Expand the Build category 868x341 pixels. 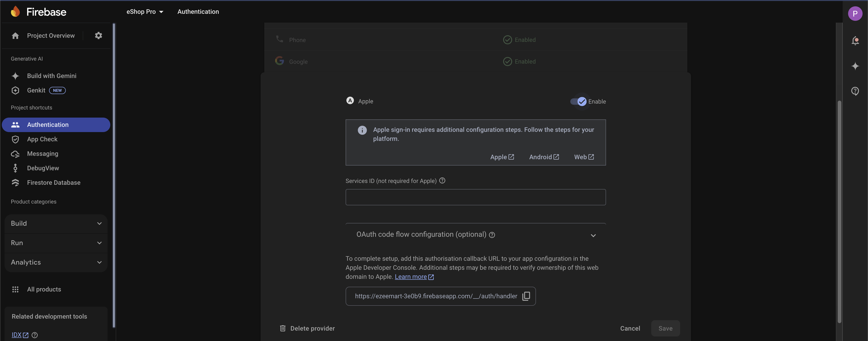tap(56, 223)
